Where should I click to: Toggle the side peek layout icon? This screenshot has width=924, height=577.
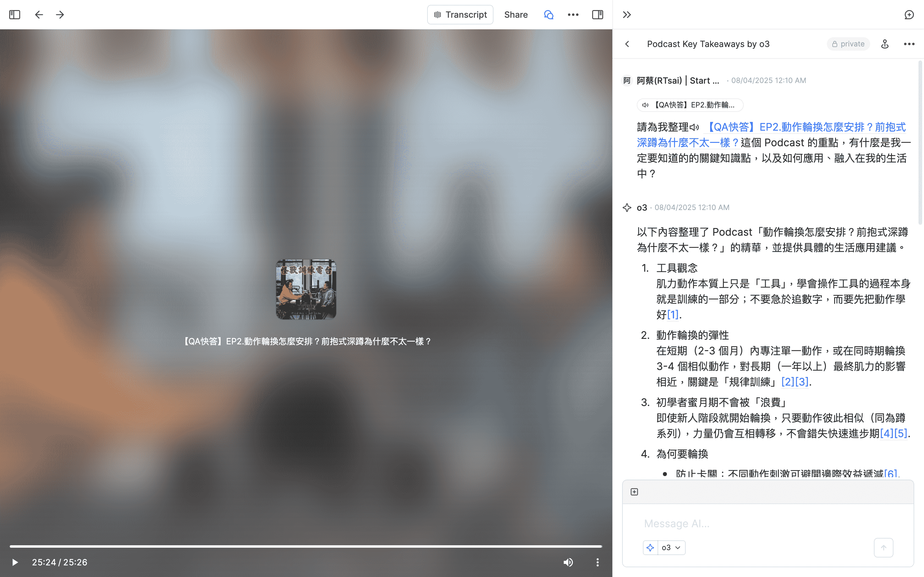[597, 15]
